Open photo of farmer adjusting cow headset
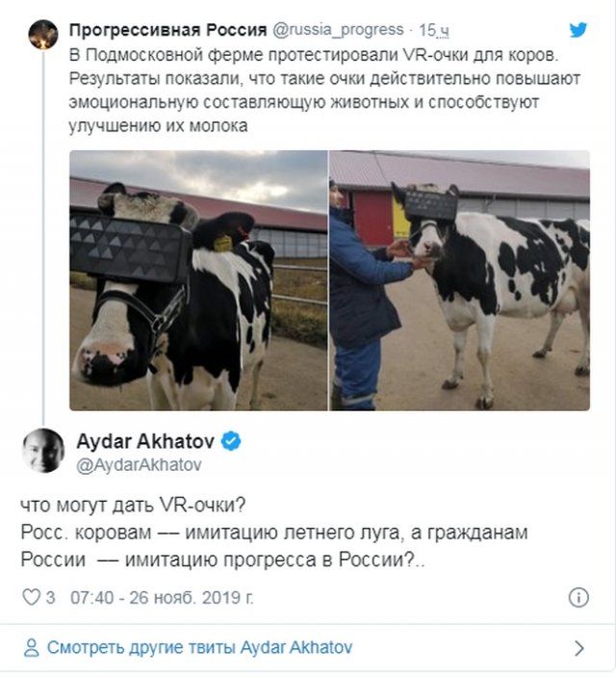The image size is (616, 678). click(x=459, y=280)
